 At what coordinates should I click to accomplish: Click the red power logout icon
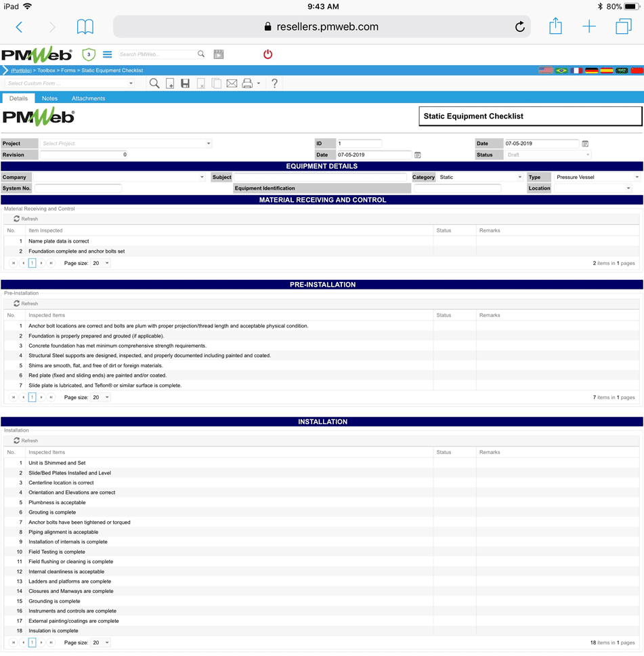[267, 54]
